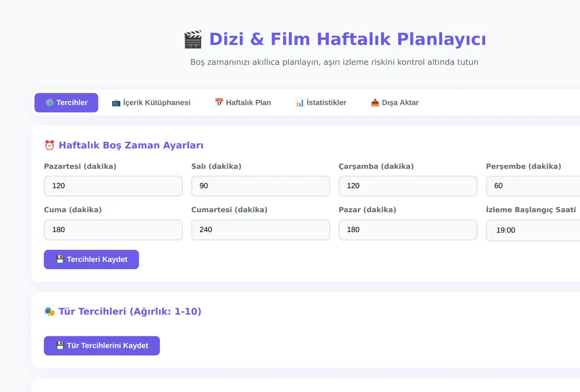
Task: Click the Cumartesi minutes field showing 240
Action: pyautogui.click(x=261, y=230)
